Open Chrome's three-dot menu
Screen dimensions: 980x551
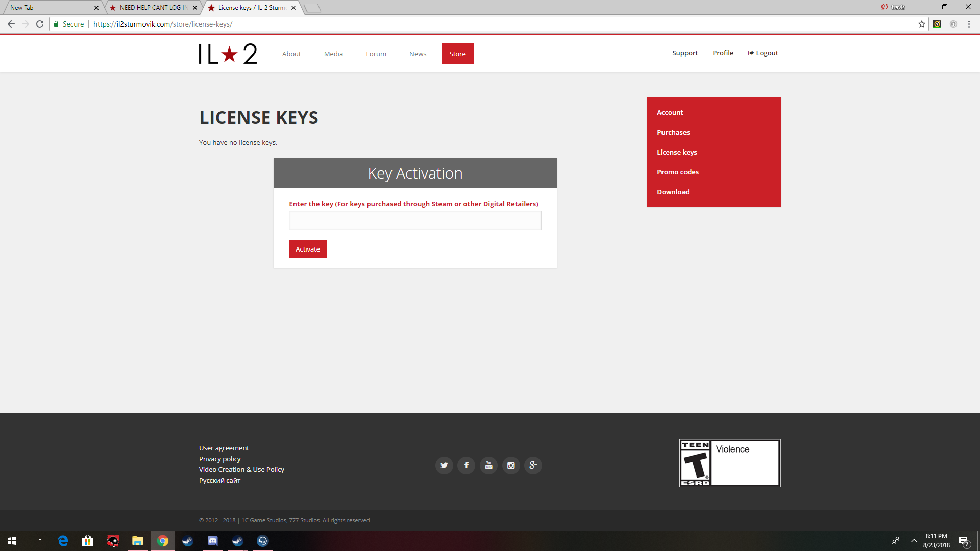pos(969,24)
